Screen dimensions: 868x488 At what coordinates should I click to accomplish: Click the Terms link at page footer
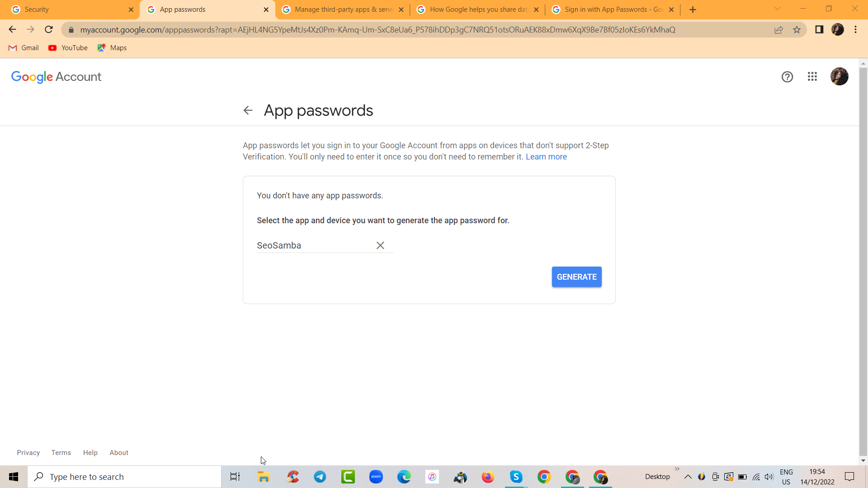coord(61,452)
